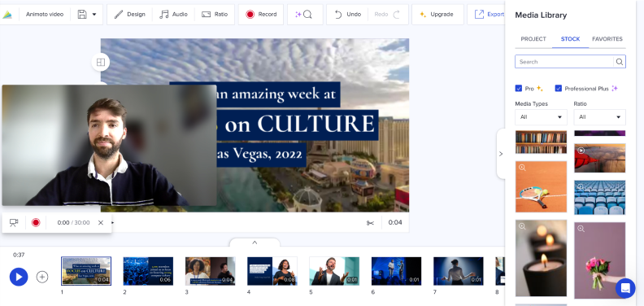
Task: Open the Ratio filter dropdown
Action: [599, 117]
